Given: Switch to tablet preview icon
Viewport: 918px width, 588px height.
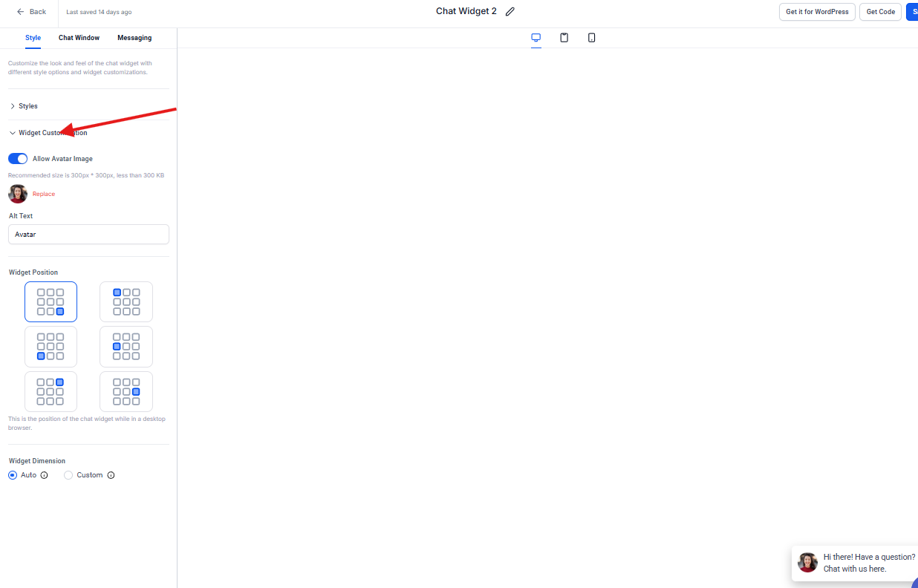Looking at the screenshot, I should pos(564,38).
